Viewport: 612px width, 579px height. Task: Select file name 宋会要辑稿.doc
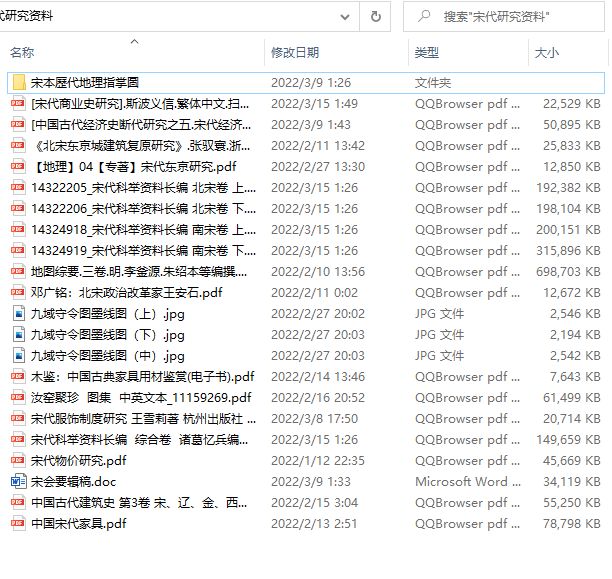click(73, 482)
